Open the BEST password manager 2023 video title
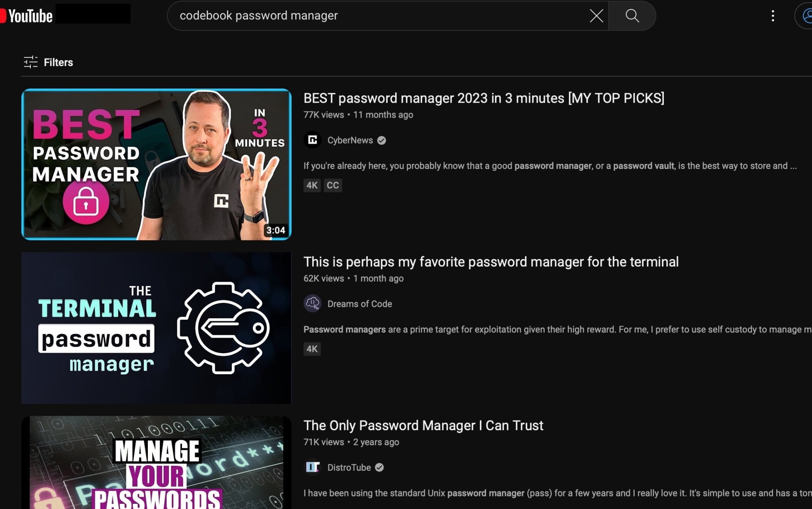The width and height of the screenshot is (812, 509). 484,98
